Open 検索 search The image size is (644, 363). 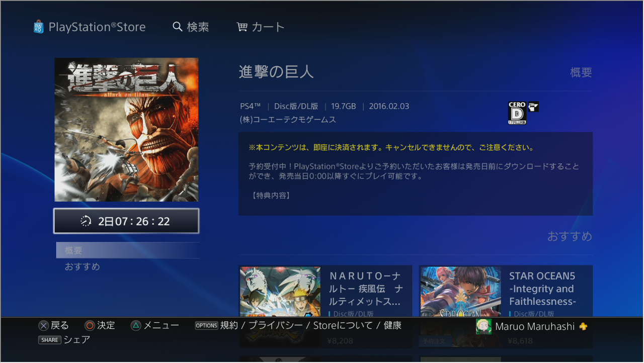(x=198, y=27)
